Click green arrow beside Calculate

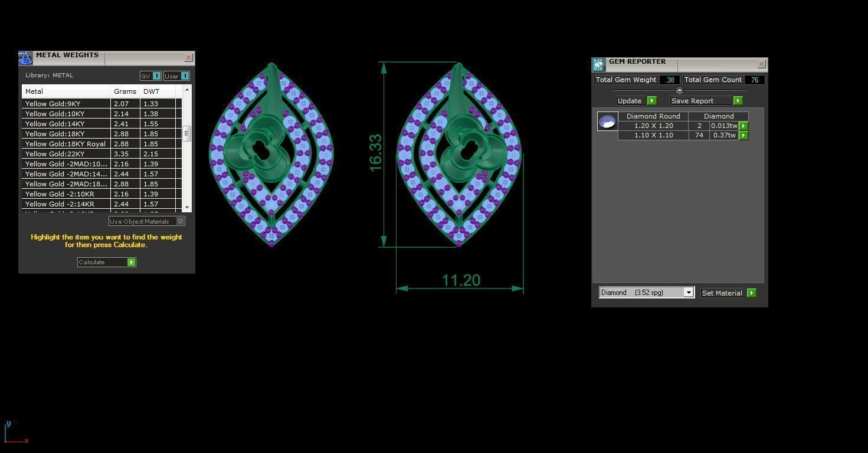tap(131, 262)
